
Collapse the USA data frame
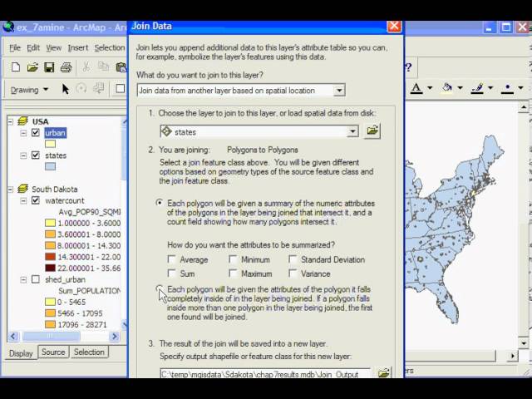[11, 121]
